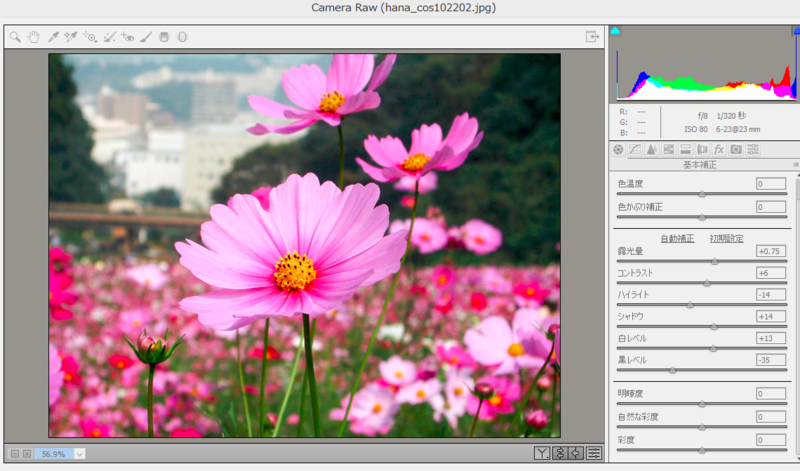Toggle current panel settings preview icon
This screenshot has height=471, width=800.
(594, 453)
